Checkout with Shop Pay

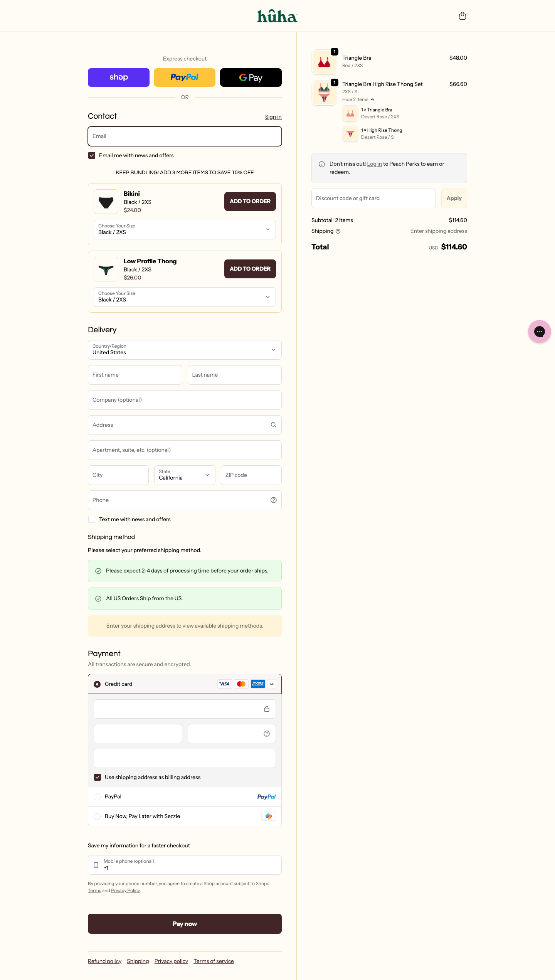[118, 77]
